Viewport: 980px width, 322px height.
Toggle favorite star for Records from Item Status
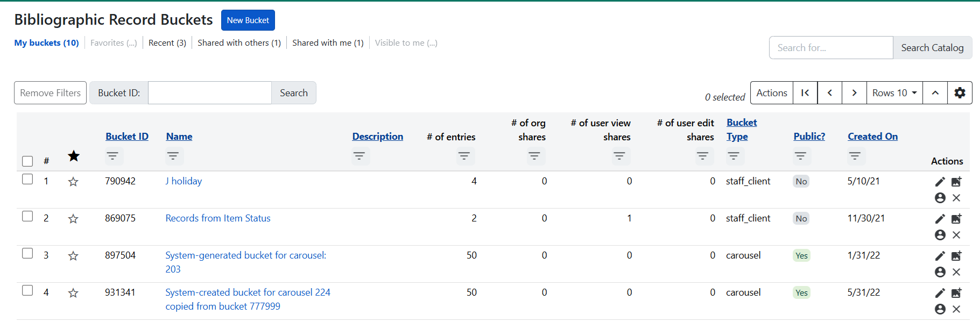73,219
